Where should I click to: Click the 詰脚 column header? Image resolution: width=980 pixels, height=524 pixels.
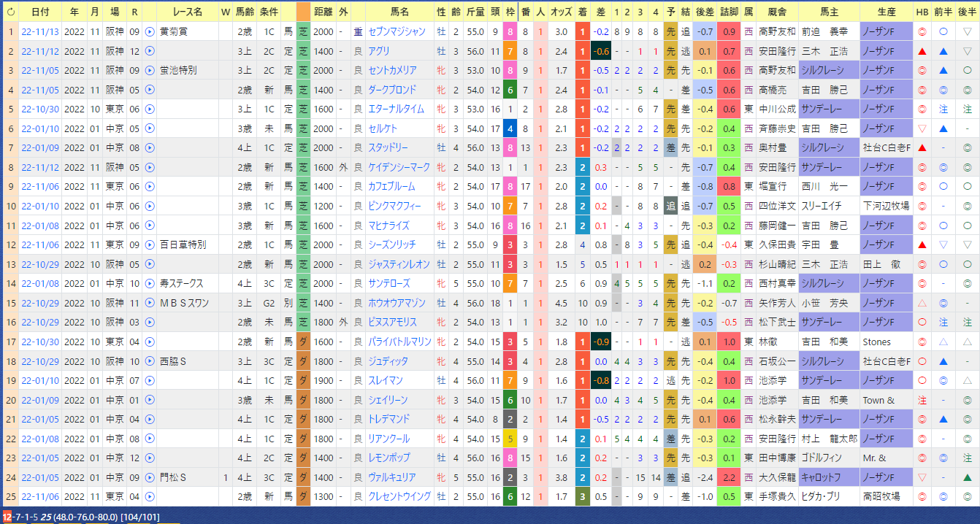730,12
